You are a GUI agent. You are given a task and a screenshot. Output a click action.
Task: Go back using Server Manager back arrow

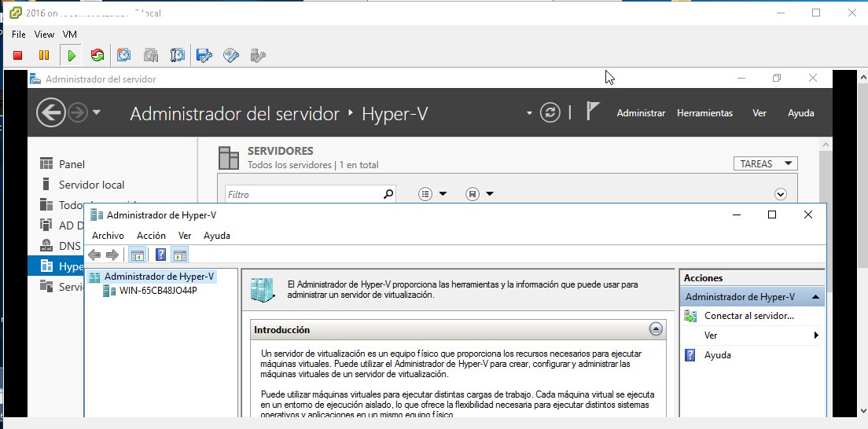51,113
